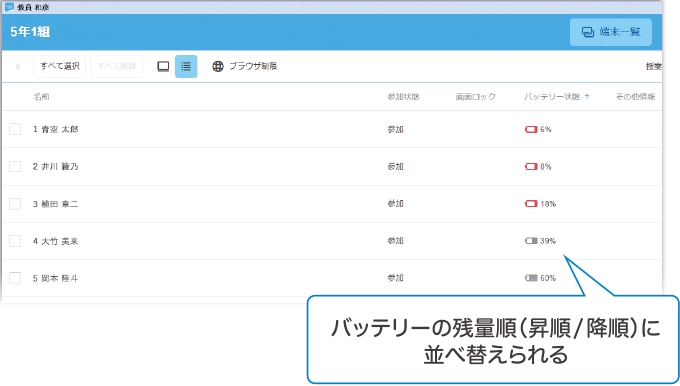
Task: Open the 端末一覧 device list
Action: (x=611, y=32)
